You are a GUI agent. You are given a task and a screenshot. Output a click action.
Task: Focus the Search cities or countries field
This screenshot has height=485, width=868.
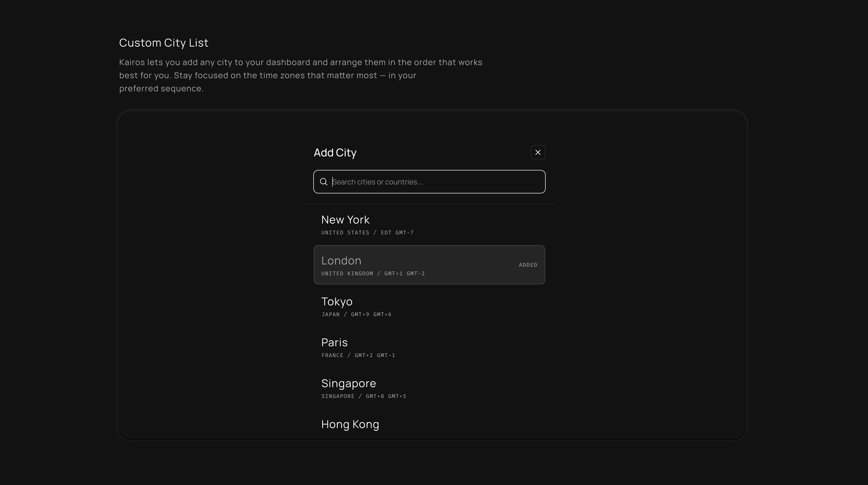pos(435,182)
